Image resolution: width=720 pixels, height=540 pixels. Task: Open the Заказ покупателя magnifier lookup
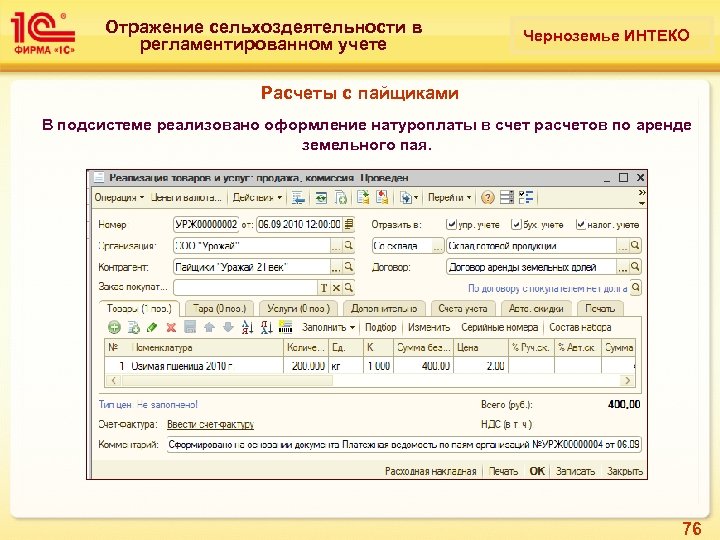[x=349, y=287]
